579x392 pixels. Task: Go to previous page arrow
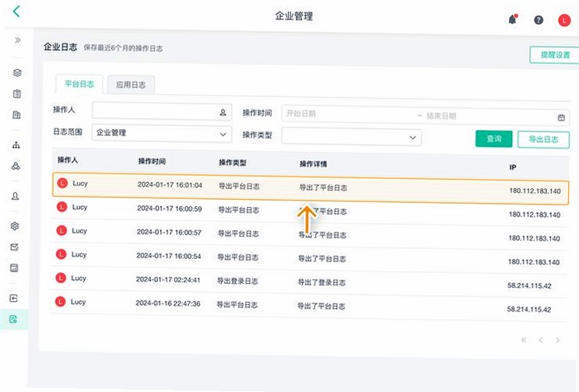[x=541, y=340]
